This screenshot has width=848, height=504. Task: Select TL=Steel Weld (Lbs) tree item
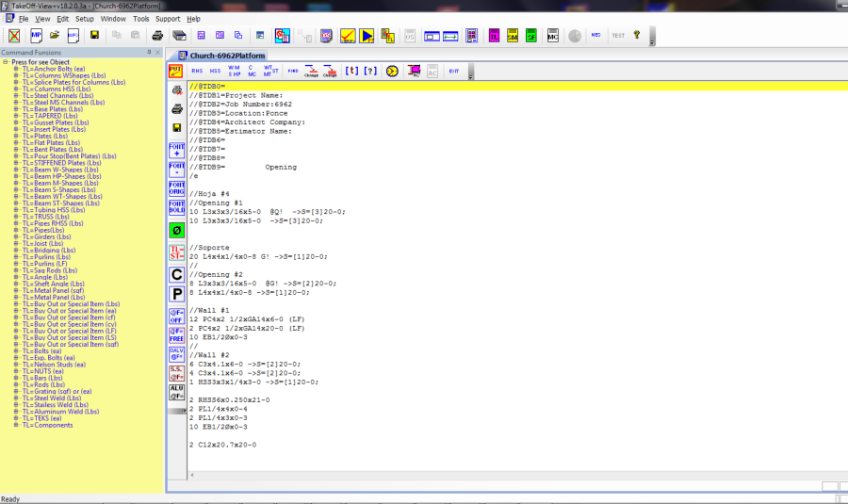[52, 398]
